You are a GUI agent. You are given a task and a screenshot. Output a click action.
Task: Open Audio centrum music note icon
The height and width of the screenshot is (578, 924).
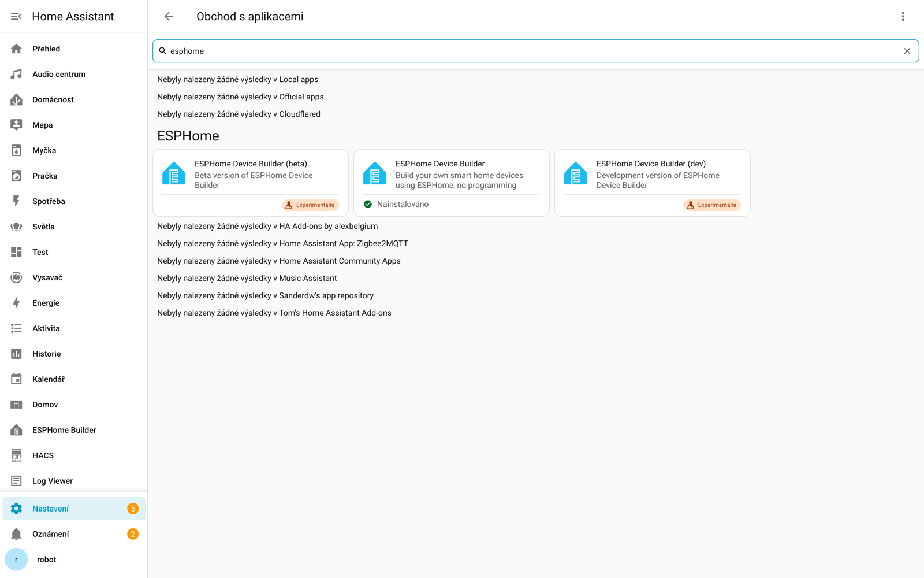(x=16, y=74)
